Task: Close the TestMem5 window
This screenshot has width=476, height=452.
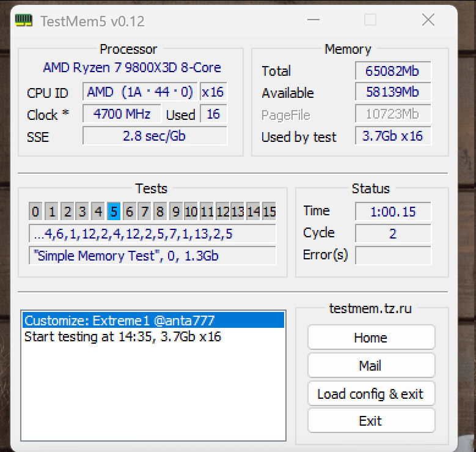Action: 428,20
